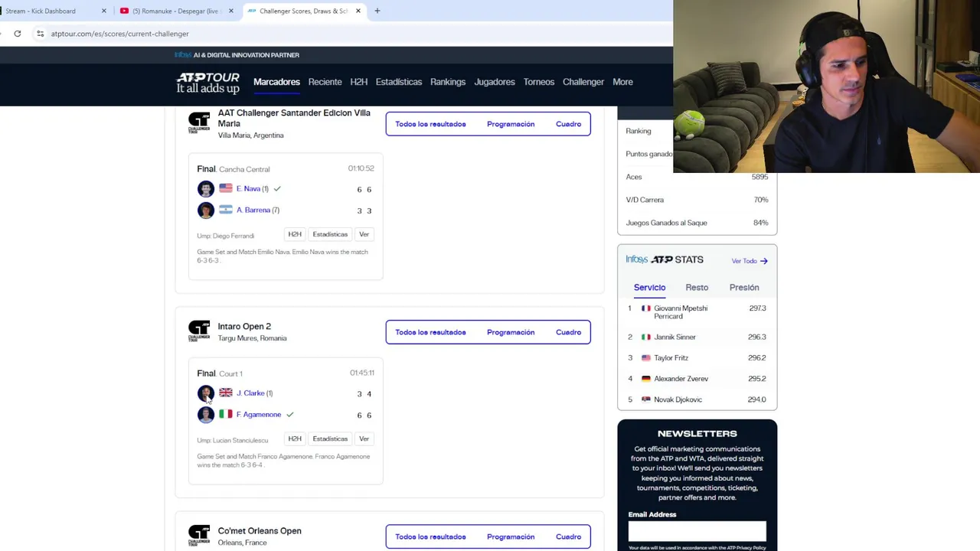The height and width of the screenshot is (551, 980).
Task: Open Cuadro for Co'met Orleans Open
Action: pos(568,536)
